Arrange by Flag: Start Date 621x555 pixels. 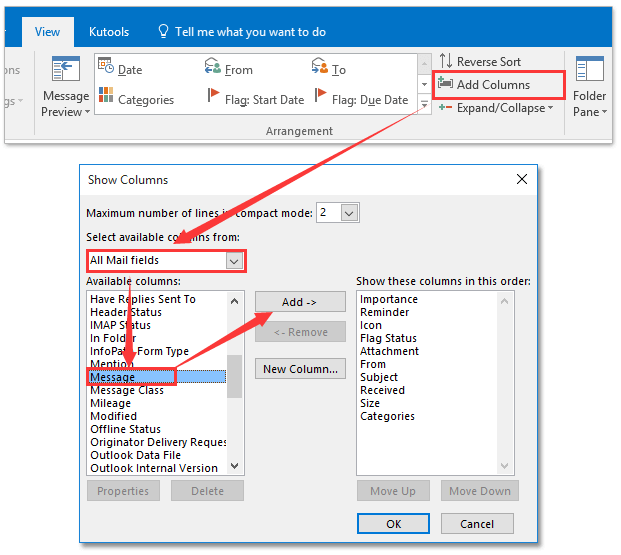coord(254,100)
